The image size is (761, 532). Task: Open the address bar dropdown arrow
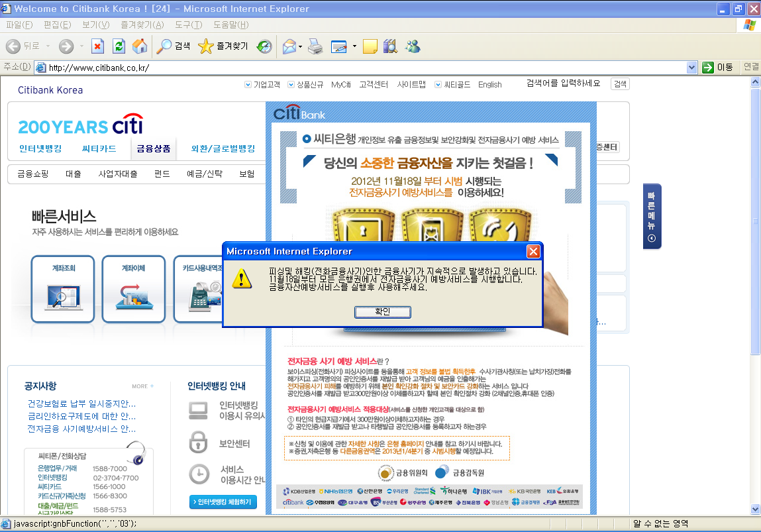pos(692,68)
